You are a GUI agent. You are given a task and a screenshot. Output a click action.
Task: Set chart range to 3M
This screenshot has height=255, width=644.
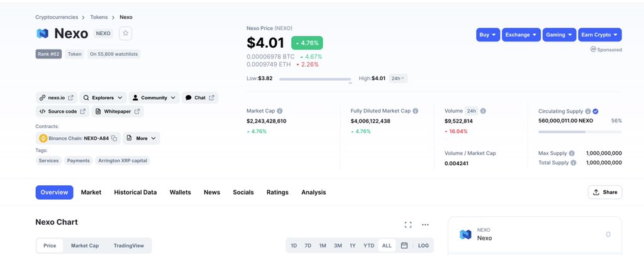(x=338, y=246)
